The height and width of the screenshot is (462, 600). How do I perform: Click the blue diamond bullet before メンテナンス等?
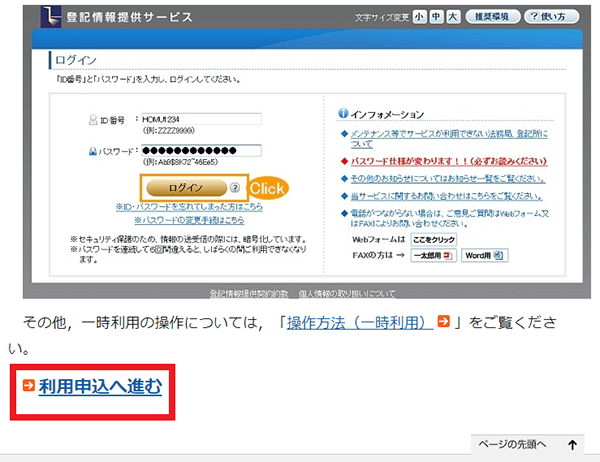pyautogui.click(x=344, y=134)
